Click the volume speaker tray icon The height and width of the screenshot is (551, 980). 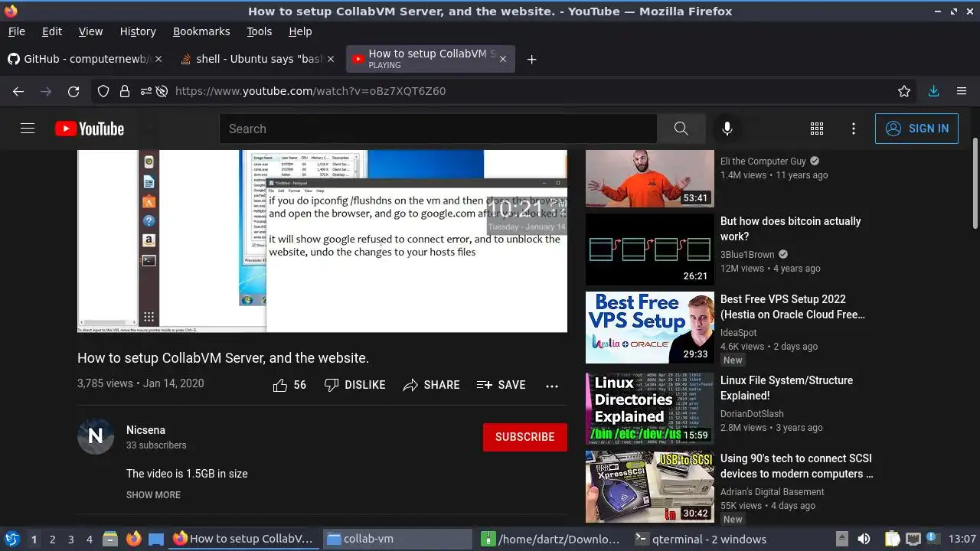coord(864,539)
